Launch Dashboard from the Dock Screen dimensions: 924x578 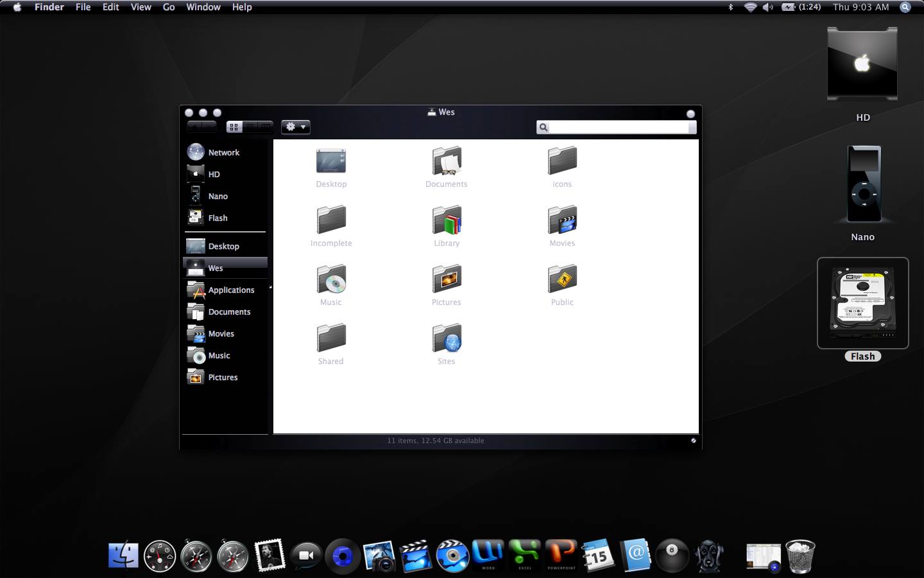click(x=160, y=556)
